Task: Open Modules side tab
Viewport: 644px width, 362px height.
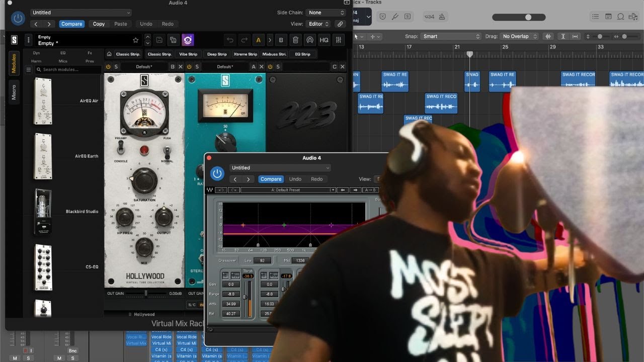Action: tap(14, 63)
